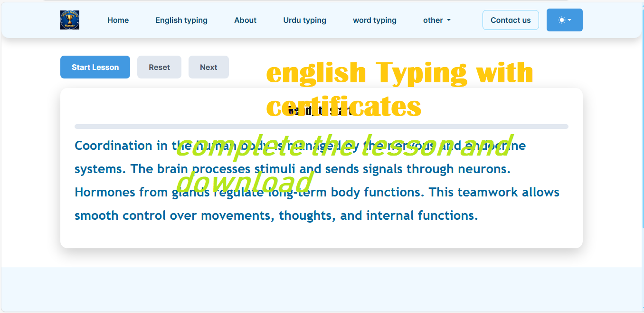Screen dimensions: 644x313
Task: Click the Typing Master trophy logo
Action: point(70,20)
